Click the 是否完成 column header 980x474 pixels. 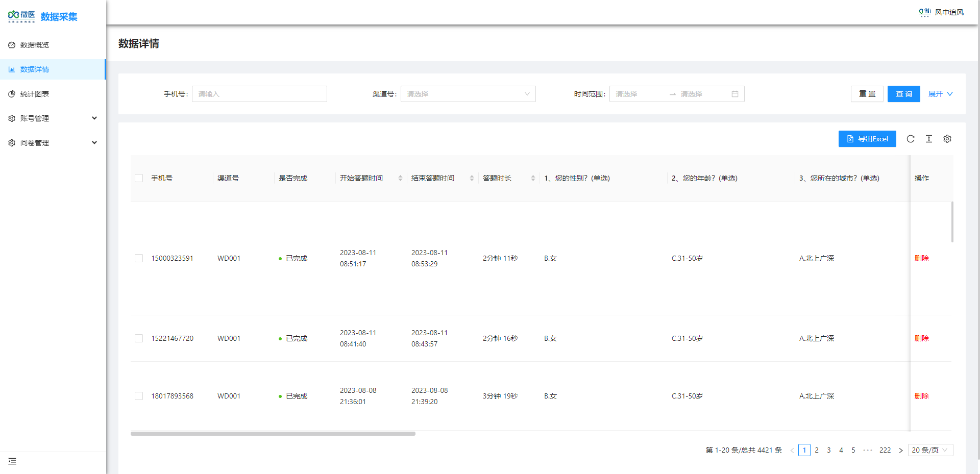293,178
